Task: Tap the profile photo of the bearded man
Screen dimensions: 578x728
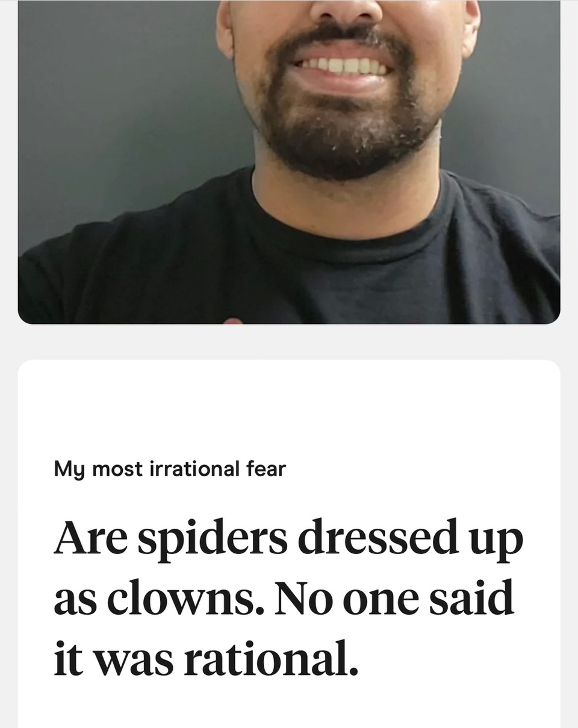Action: 289,161
